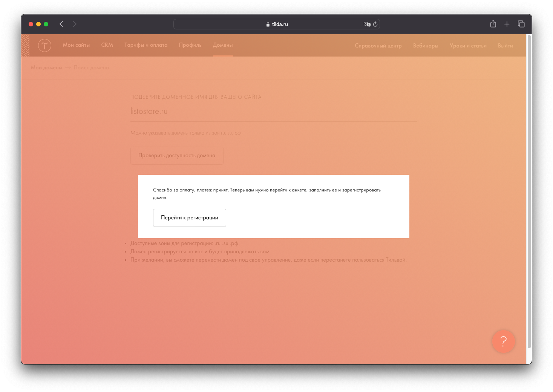Reload the page with refresh icon
Screen dimensions: 553x392
coord(375,24)
